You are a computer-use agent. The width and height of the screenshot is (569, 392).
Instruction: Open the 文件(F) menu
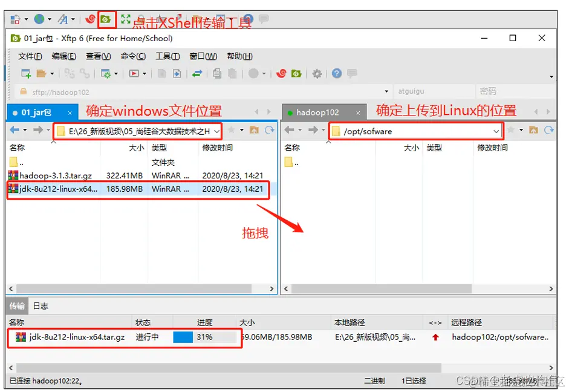(x=30, y=56)
